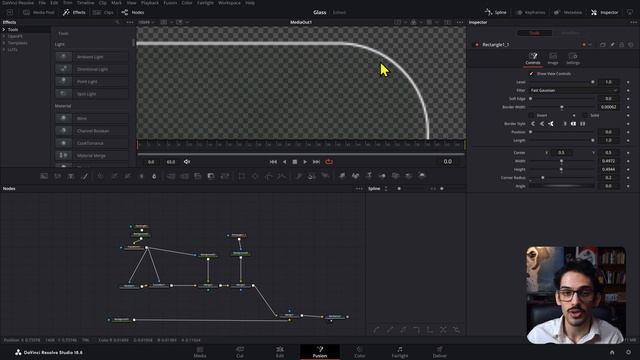Viewport: 640px width, 360px height.
Task: Open project settings gear icon
Action: point(628,352)
